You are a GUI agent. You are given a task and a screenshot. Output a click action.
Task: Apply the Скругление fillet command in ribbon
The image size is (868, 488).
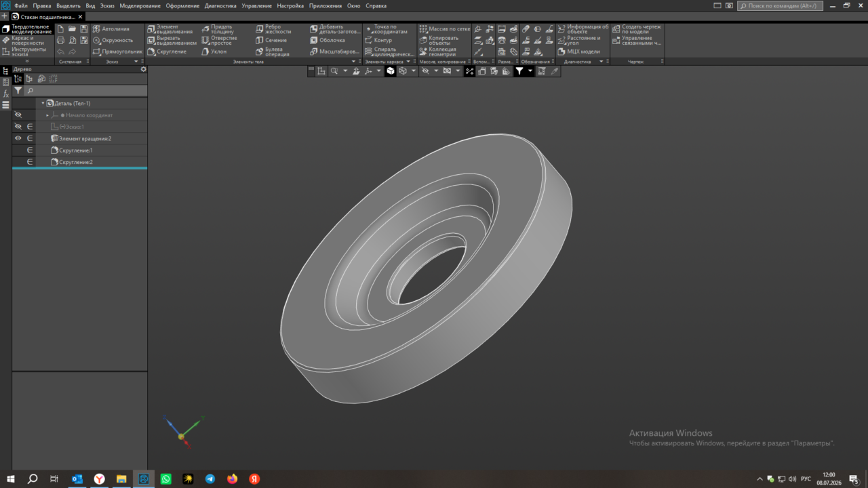pos(167,52)
